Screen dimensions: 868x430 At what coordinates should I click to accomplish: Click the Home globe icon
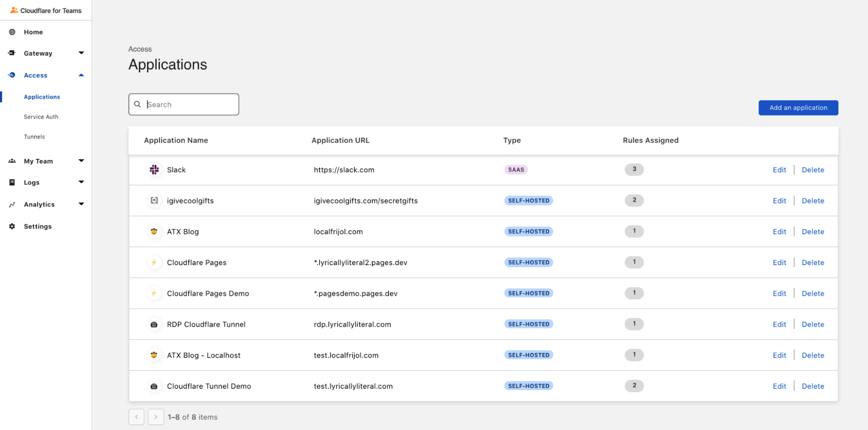click(12, 32)
